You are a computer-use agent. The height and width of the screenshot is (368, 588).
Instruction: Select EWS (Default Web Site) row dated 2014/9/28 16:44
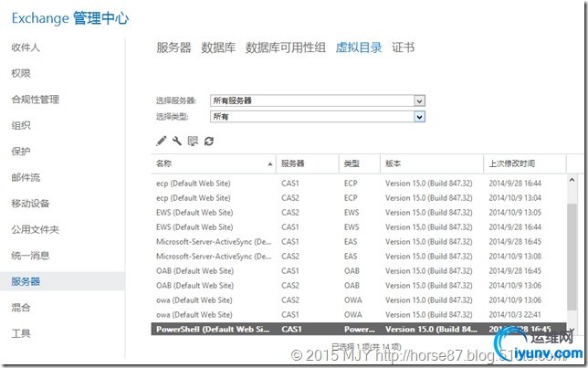coord(359,227)
